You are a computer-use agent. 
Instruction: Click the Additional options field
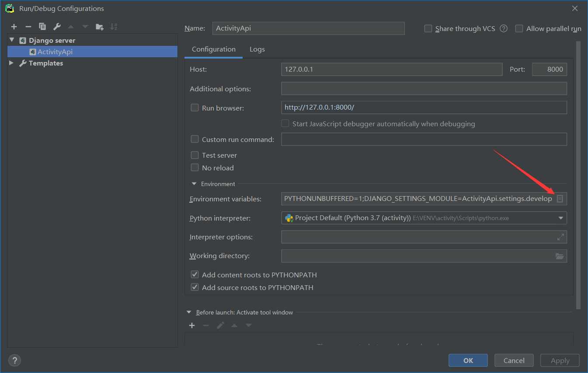click(x=424, y=89)
